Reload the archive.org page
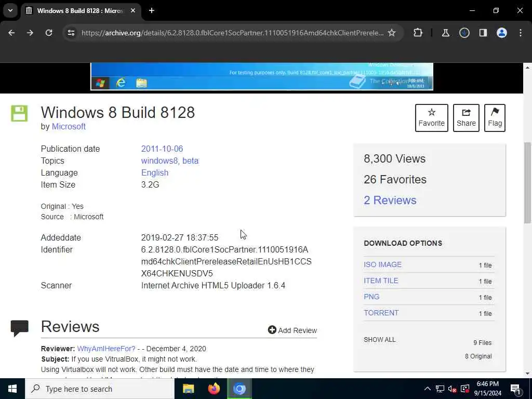Image resolution: width=532 pixels, height=399 pixels. point(49,33)
